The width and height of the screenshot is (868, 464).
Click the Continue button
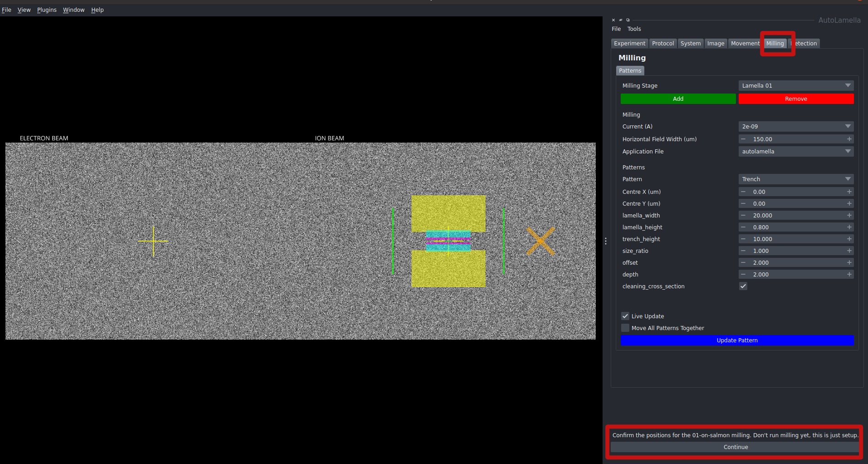point(736,447)
